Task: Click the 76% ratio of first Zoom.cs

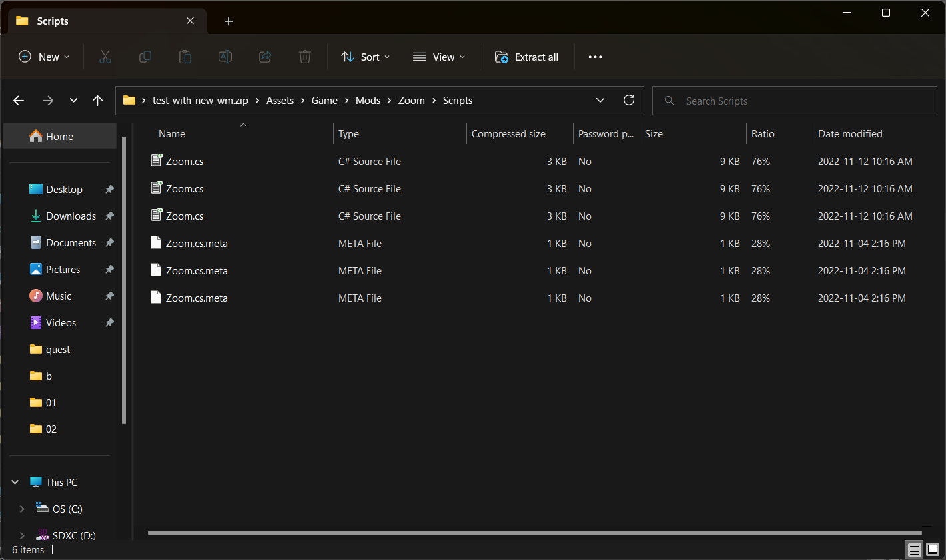Action: click(761, 162)
